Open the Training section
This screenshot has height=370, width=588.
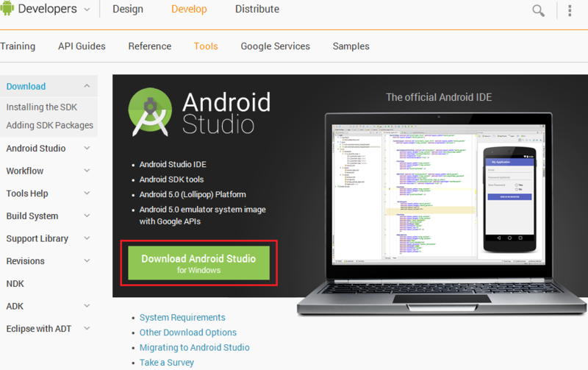18,46
